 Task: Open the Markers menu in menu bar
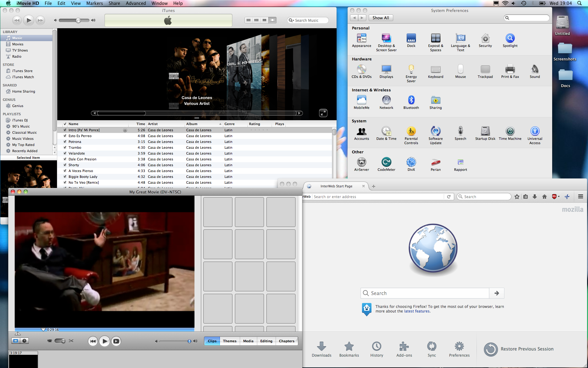pos(94,3)
